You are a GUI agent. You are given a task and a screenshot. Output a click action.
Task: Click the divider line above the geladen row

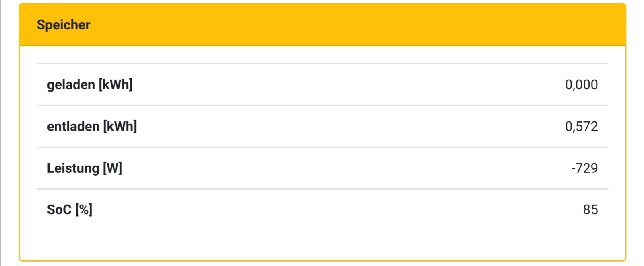(x=322, y=63)
